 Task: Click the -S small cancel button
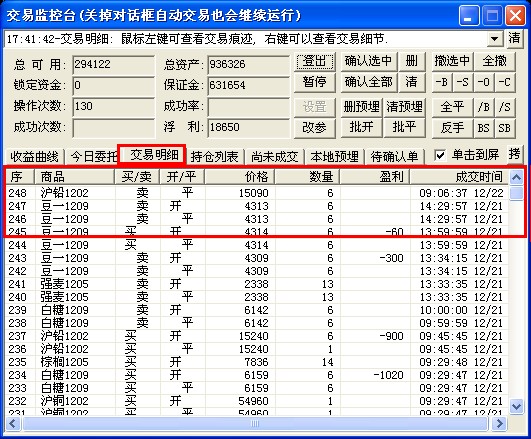[463, 82]
